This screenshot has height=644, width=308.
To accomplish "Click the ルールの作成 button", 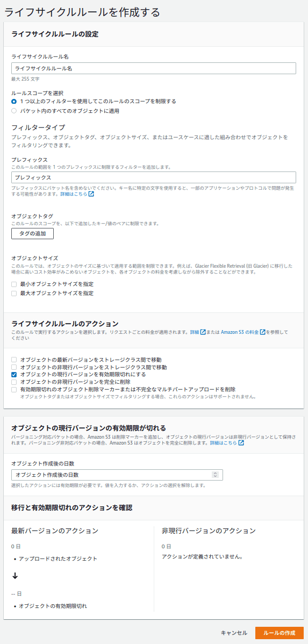I will point(280,633).
